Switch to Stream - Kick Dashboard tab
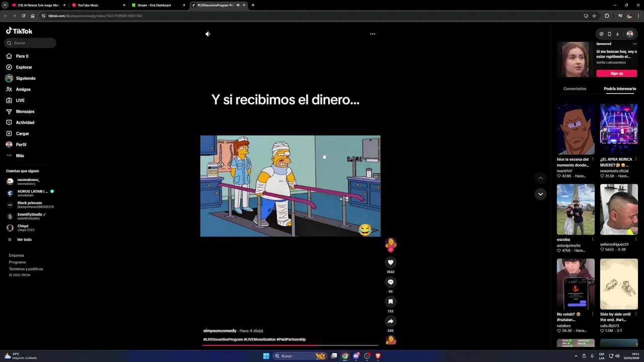 coord(157,5)
